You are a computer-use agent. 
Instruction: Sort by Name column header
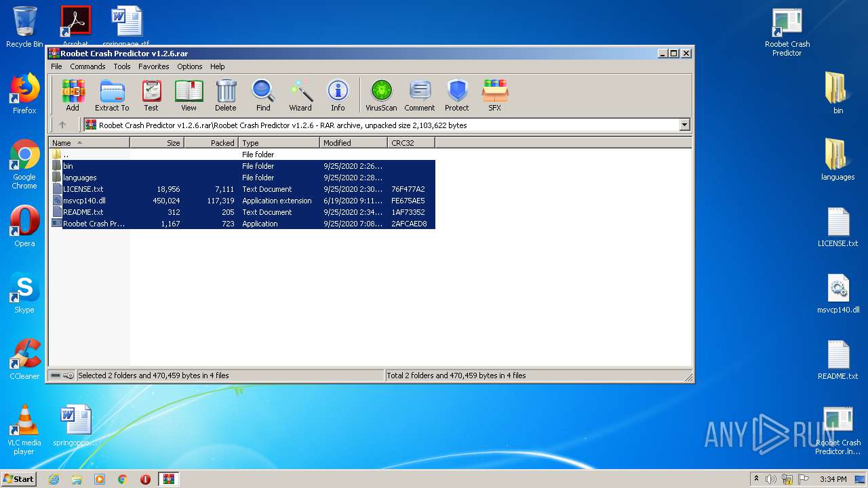pyautogui.click(x=89, y=143)
